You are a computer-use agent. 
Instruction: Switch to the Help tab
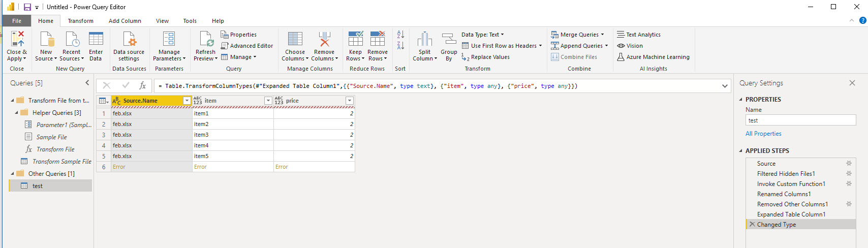pyautogui.click(x=218, y=21)
